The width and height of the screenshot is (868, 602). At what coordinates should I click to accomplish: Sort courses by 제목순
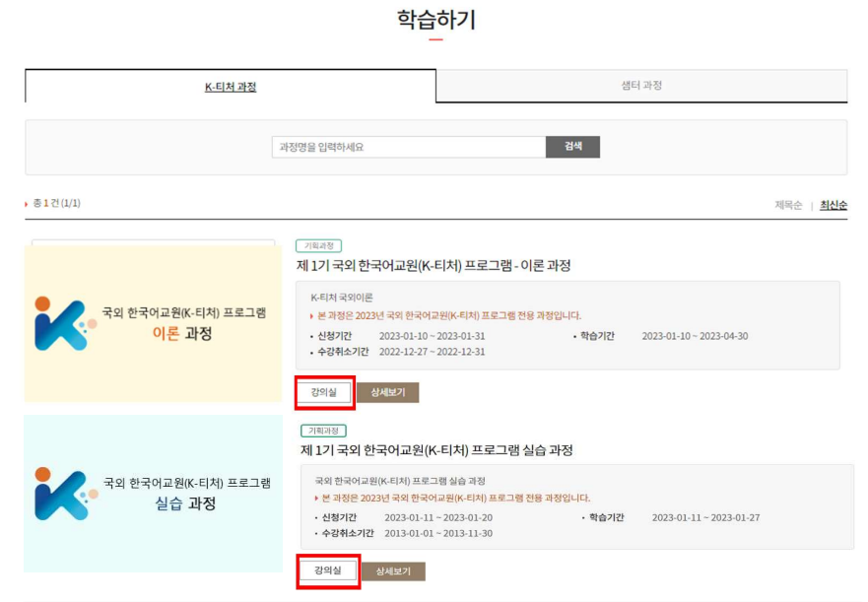(788, 206)
